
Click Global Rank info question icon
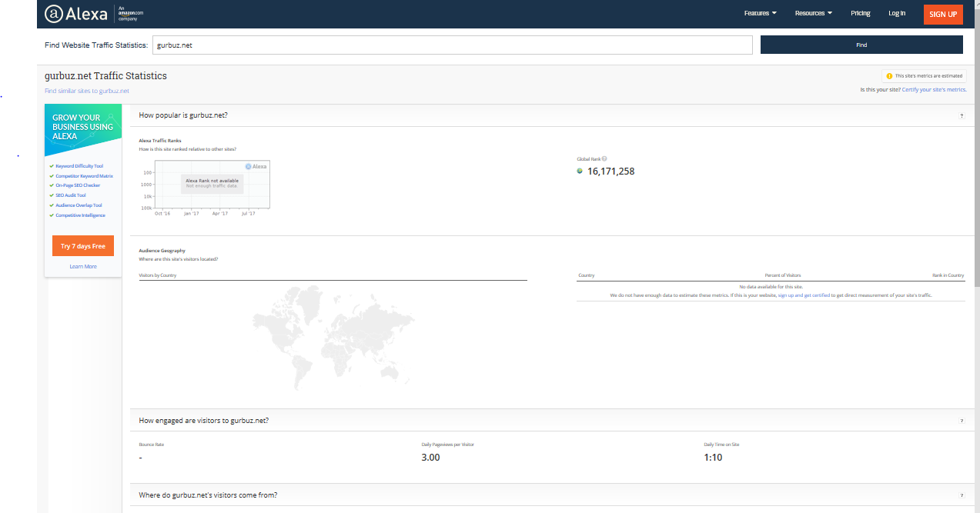[604, 158]
